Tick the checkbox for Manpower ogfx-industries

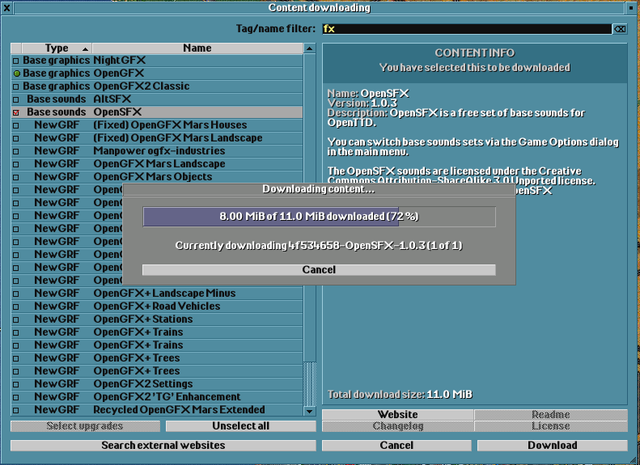click(16, 151)
